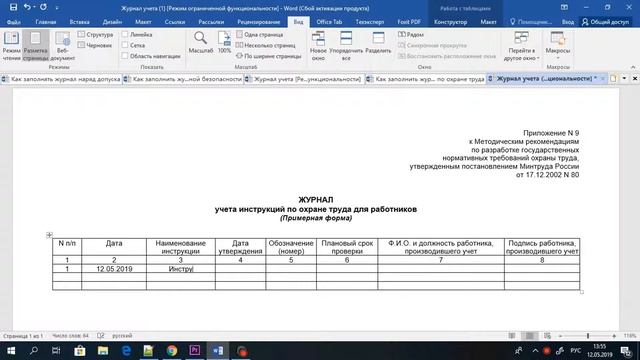Switch to document tab 'Как заполнить жур... по охране труда'
The image size is (640, 360).
point(426,79)
